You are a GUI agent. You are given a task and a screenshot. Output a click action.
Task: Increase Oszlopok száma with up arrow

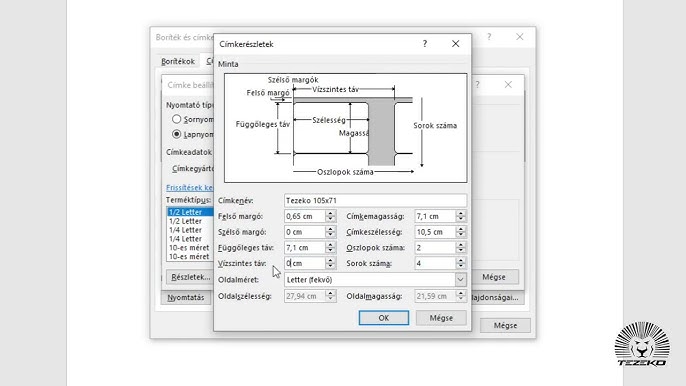point(461,245)
